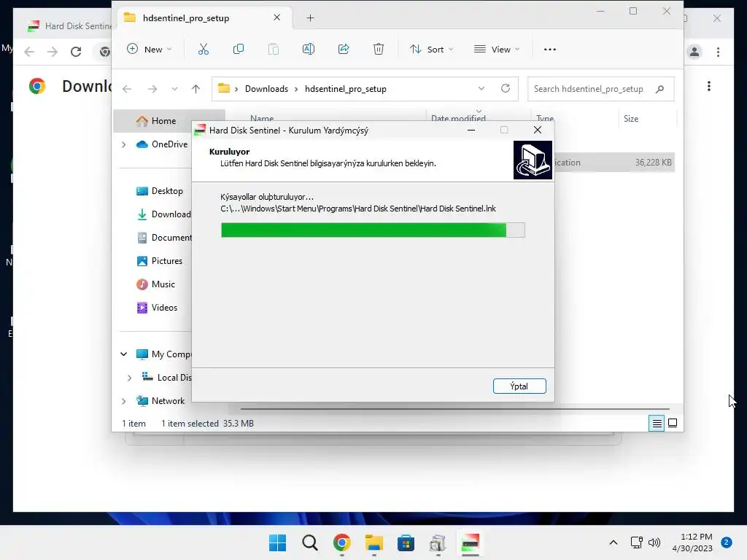Viewport: 747px width, 560px height.
Task: Expand the Network tree node
Action: coord(123,401)
